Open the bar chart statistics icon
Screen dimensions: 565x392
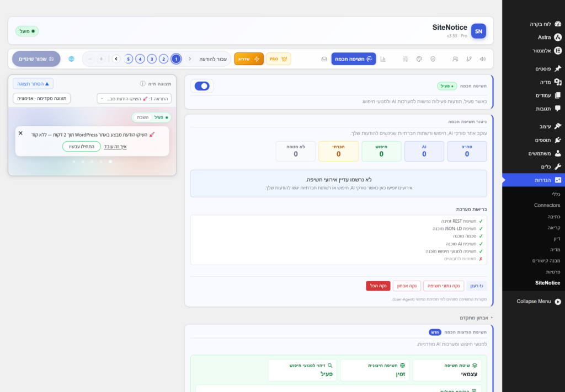click(383, 59)
